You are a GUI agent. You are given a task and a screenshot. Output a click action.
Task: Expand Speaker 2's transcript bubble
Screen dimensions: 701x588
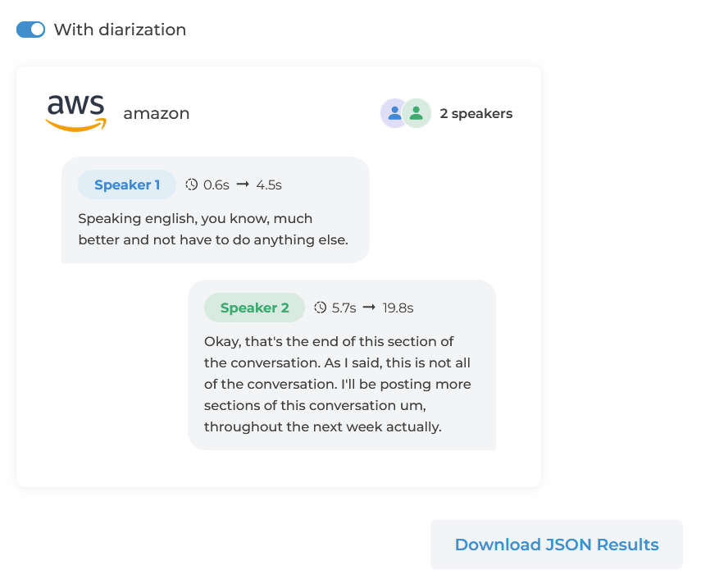(341, 365)
